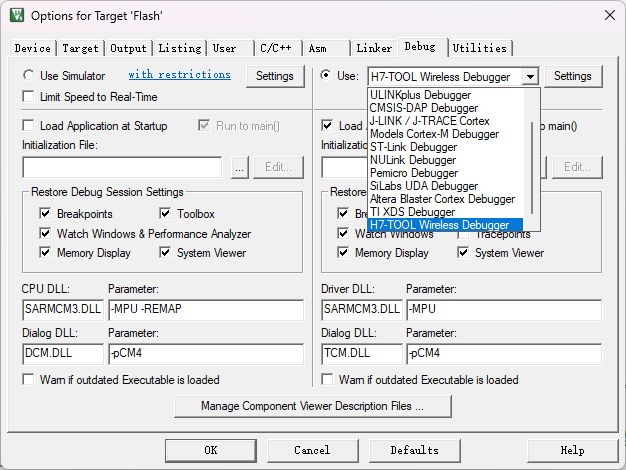Viewport: 626px width, 470px height.
Task: Click the TCM.DLL dialog DLL field
Action: click(362, 354)
